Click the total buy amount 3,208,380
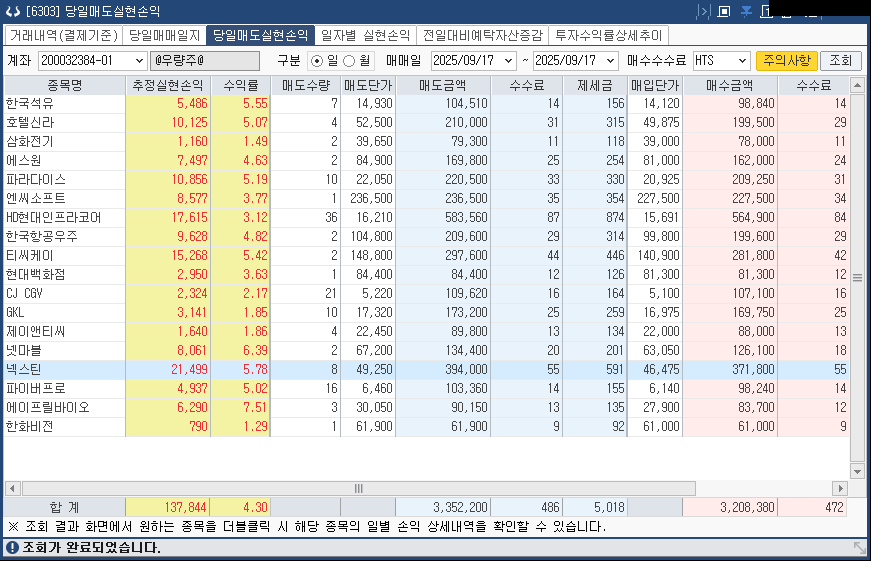This screenshot has width=871, height=561. [747, 507]
